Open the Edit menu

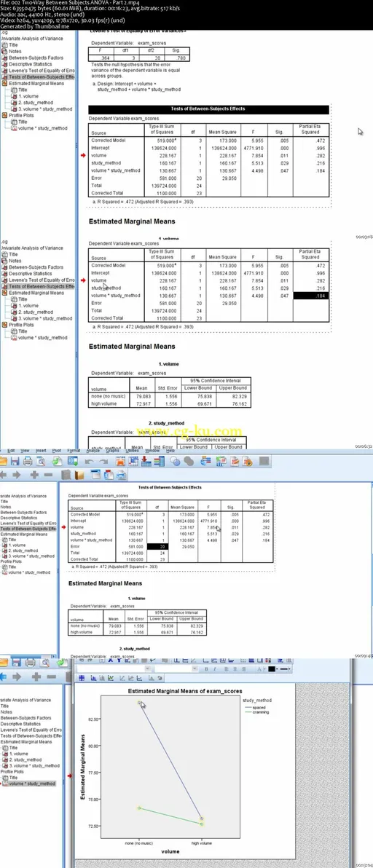pos(11,451)
